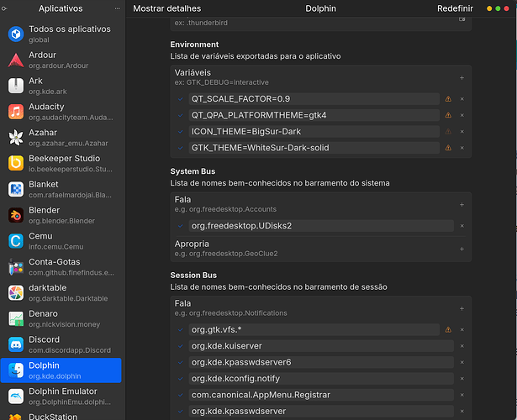The height and width of the screenshot is (420, 517).
Task: Click the Dolphin Finder-style icon
Action: [x=16, y=370]
